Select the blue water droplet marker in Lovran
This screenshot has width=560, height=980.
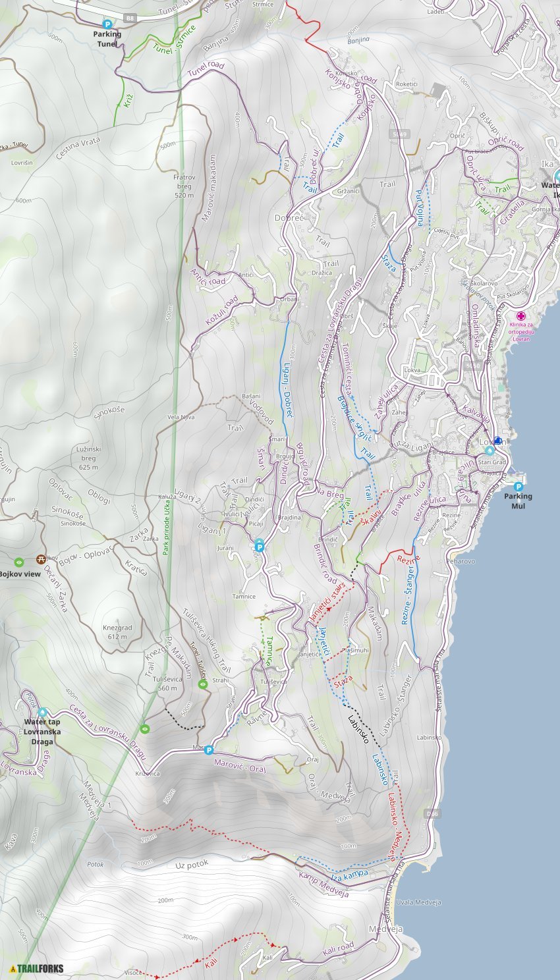click(x=490, y=451)
